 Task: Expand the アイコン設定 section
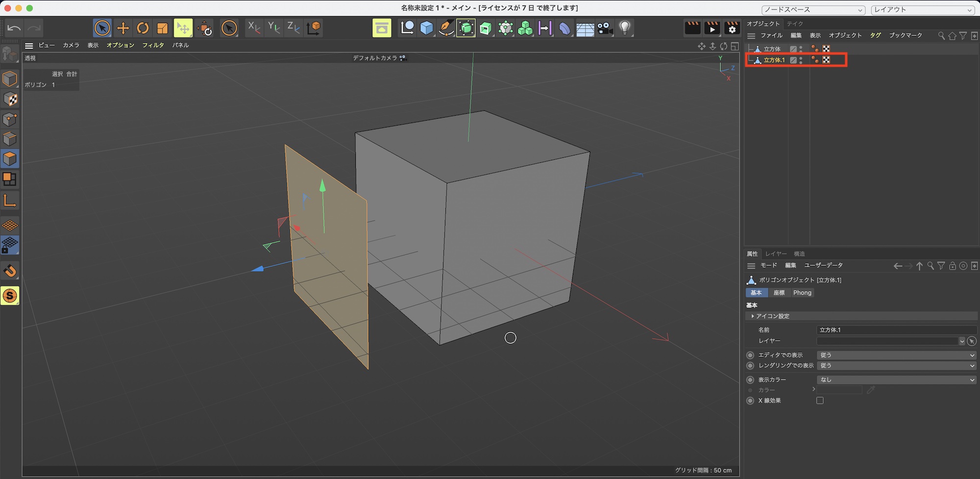pyautogui.click(x=772, y=316)
